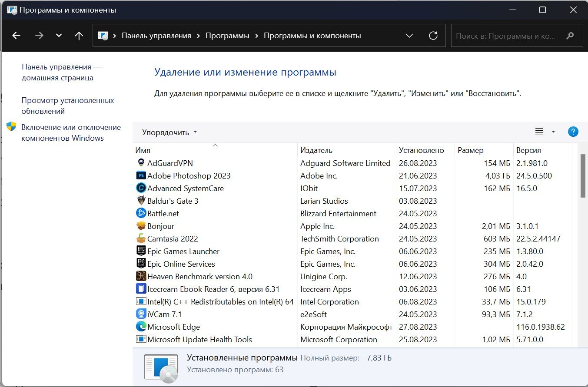Open Панель управления — домашняя страница link
Screen dimensions: 588x387
(61, 73)
